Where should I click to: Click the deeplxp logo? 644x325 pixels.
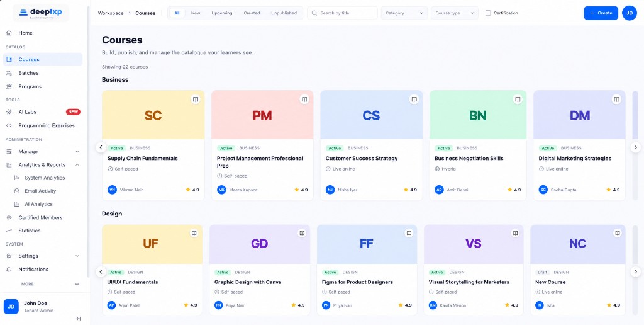click(x=41, y=13)
